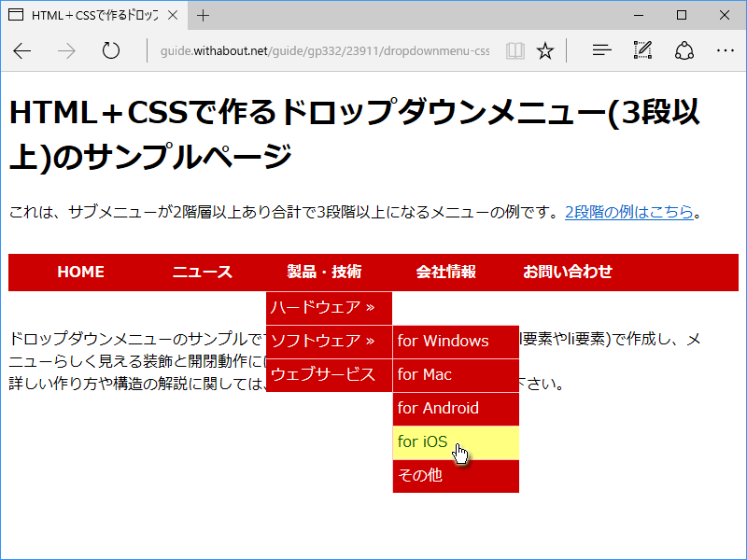
Task: Open the More actions (…) menu
Action: (726, 50)
